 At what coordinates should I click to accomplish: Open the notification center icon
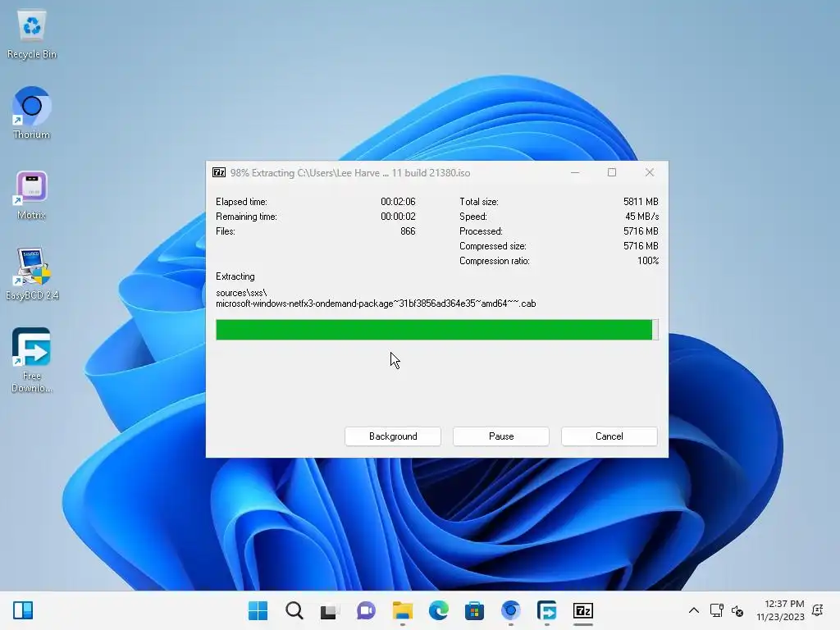[818, 610]
